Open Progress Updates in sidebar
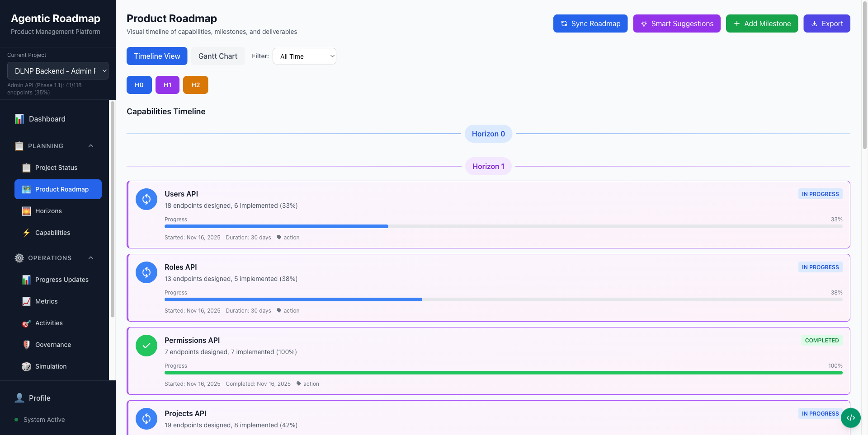Viewport: 868px width, 435px height. point(58,280)
